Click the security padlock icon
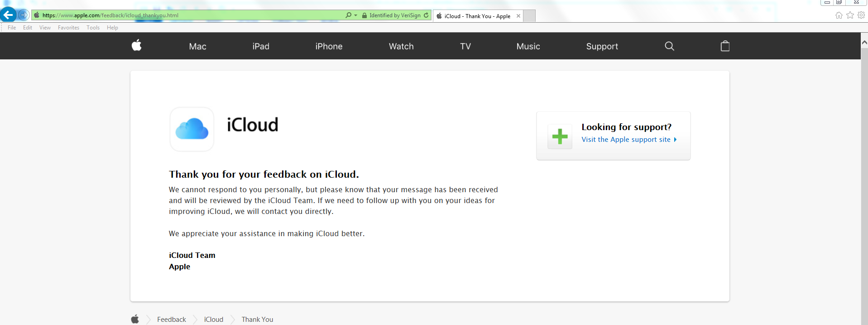The height and width of the screenshot is (325, 868). (364, 15)
